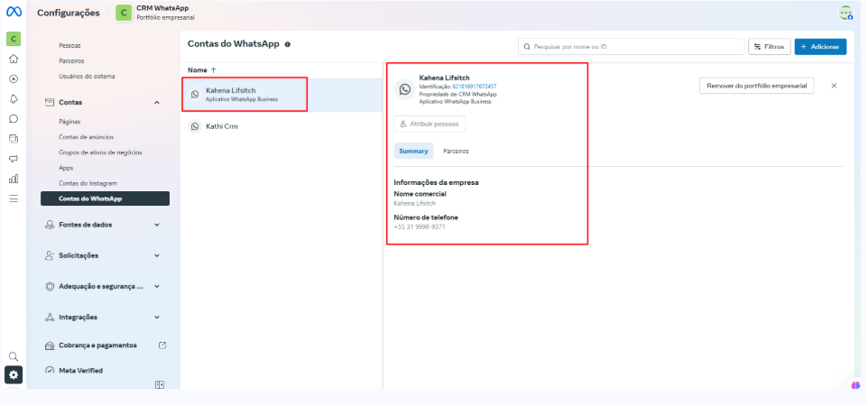Close the account details panel
Image resolution: width=868 pixels, height=406 pixels.
coord(834,86)
